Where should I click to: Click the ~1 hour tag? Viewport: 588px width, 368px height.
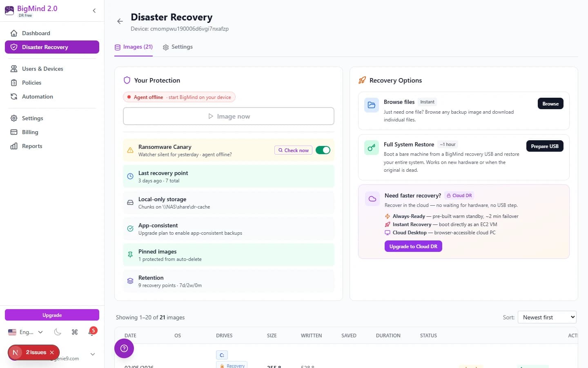pos(448,144)
